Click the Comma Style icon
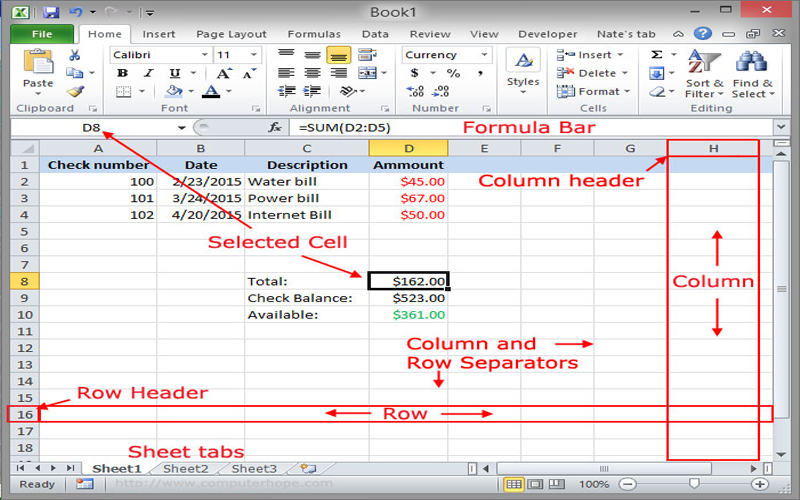This screenshot has width=800, height=500. click(x=480, y=73)
